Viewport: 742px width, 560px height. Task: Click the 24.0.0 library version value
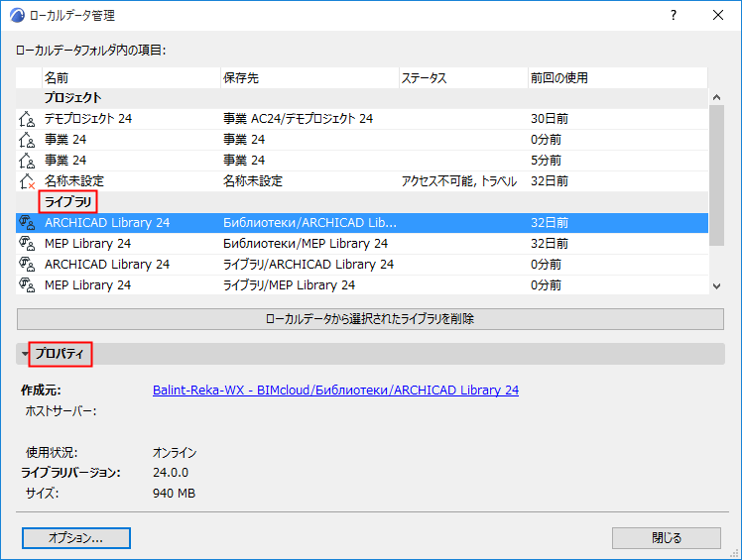click(x=171, y=473)
